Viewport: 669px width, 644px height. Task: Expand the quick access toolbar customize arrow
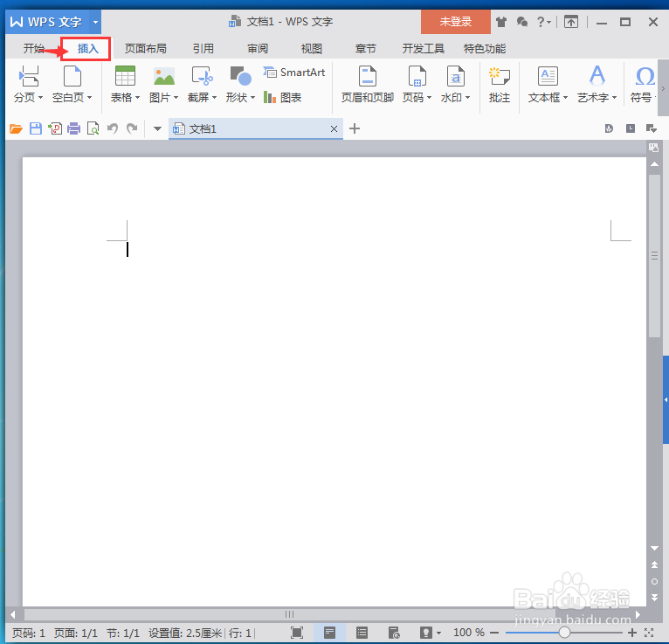157,128
